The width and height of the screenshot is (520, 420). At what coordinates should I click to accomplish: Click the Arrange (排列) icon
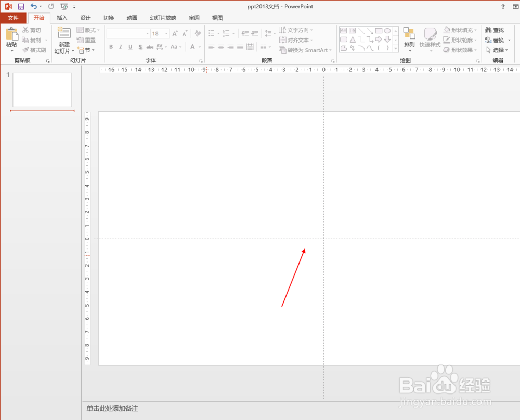click(409, 34)
